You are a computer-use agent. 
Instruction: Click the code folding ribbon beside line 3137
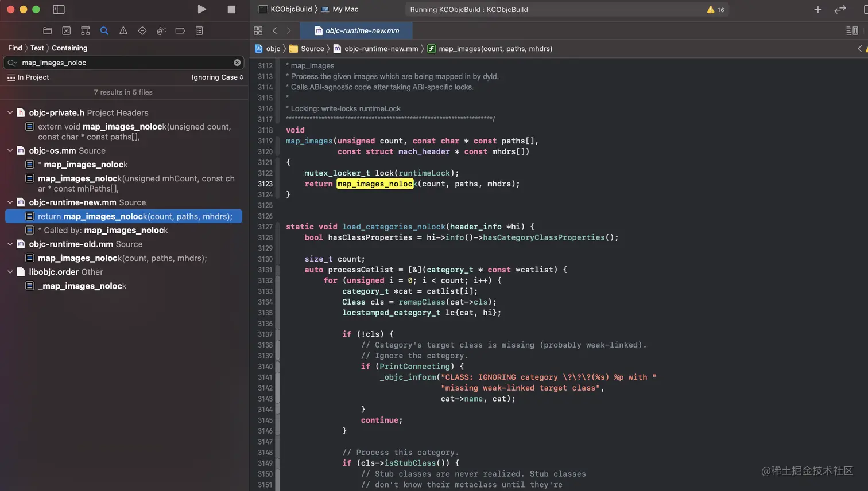coord(278,334)
